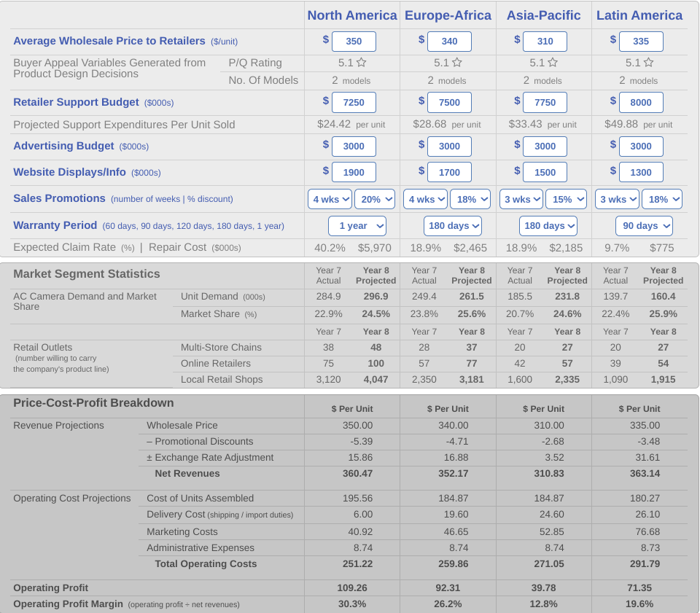The height and width of the screenshot is (613, 700).
Task: Click Europe-Africa projected market share 25.6%
Action: pos(472,314)
